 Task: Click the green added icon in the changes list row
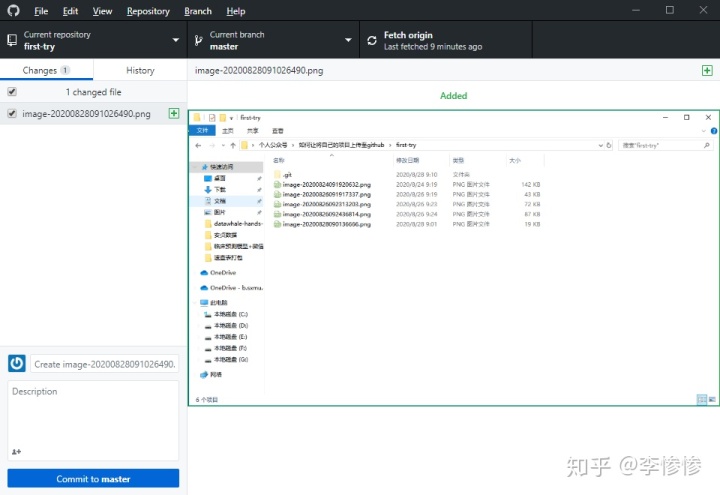point(174,113)
